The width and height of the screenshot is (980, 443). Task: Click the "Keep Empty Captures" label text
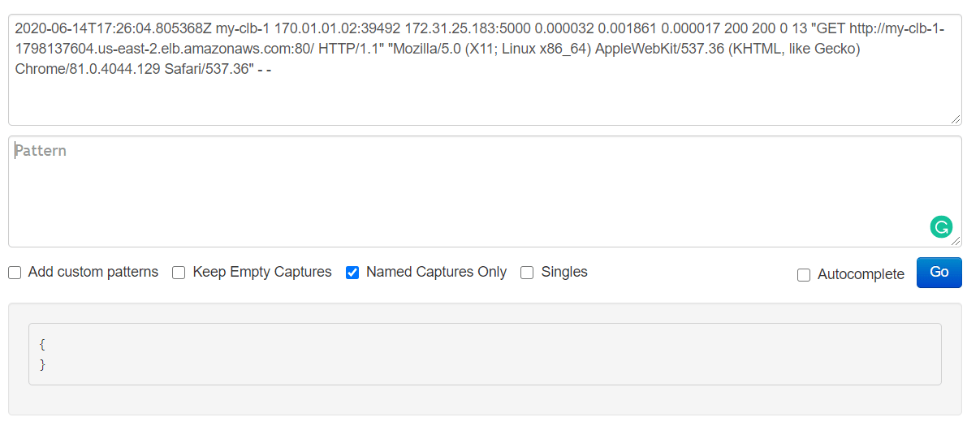(262, 273)
